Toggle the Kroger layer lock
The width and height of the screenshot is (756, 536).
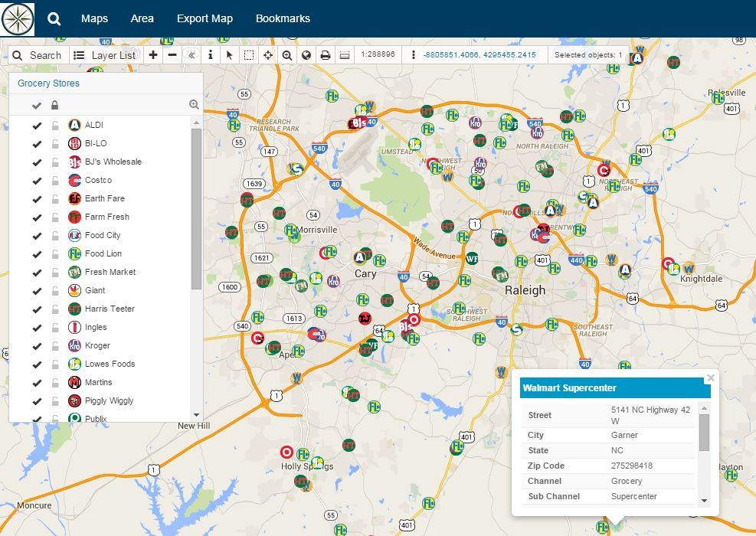55,345
